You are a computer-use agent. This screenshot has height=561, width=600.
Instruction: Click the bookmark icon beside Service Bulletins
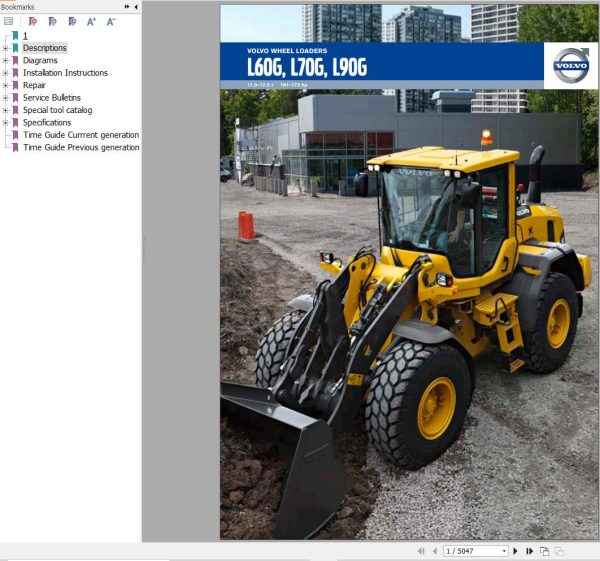pos(15,98)
